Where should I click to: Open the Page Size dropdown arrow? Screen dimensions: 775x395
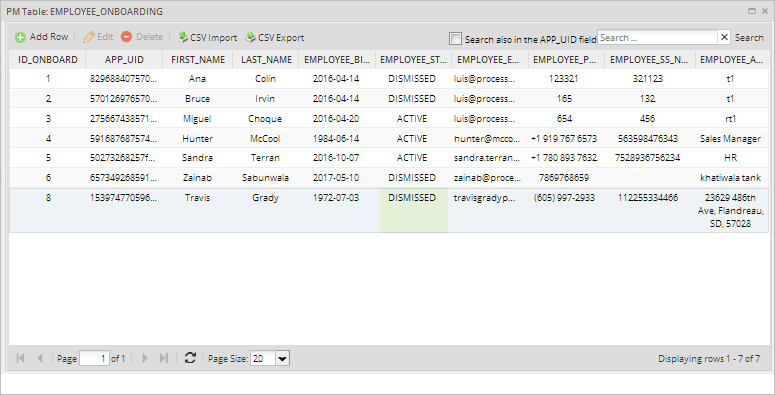click(282, 358)
